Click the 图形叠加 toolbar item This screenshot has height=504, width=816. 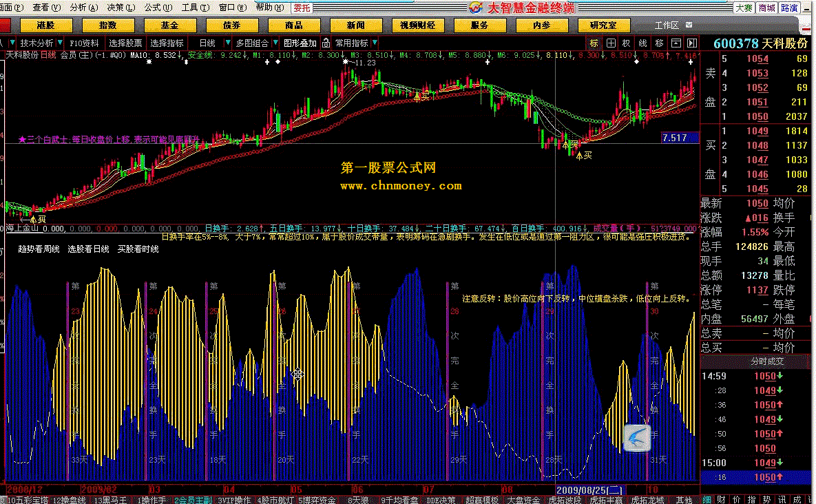[300, 43]
